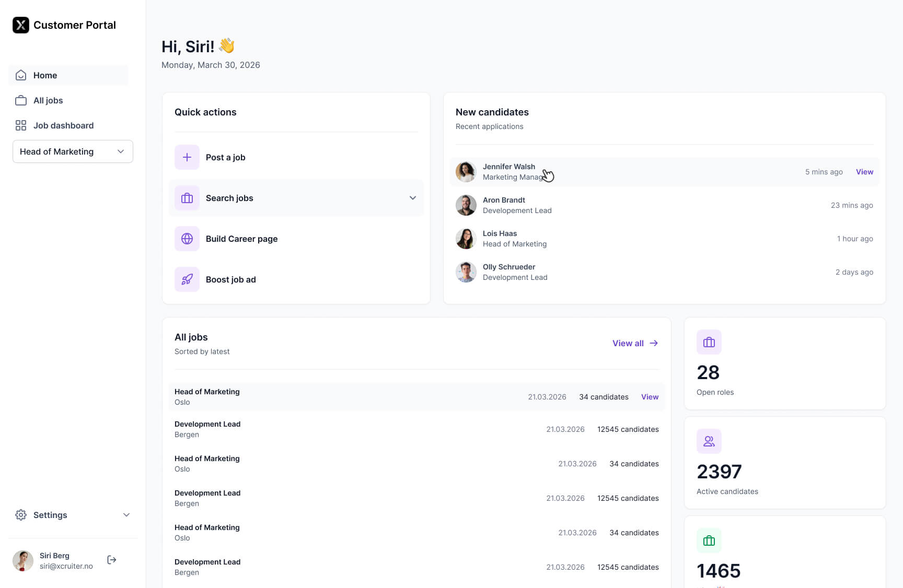This screenshot has height=588, width=903.
Task: Click the All jobs briefcase icon
Action: tap(20, 100)
